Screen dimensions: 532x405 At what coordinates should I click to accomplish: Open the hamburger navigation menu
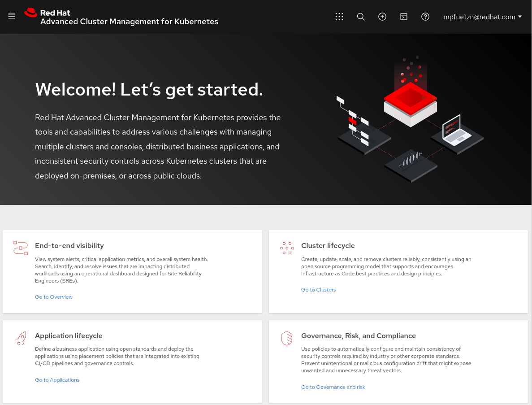point(12,16)
